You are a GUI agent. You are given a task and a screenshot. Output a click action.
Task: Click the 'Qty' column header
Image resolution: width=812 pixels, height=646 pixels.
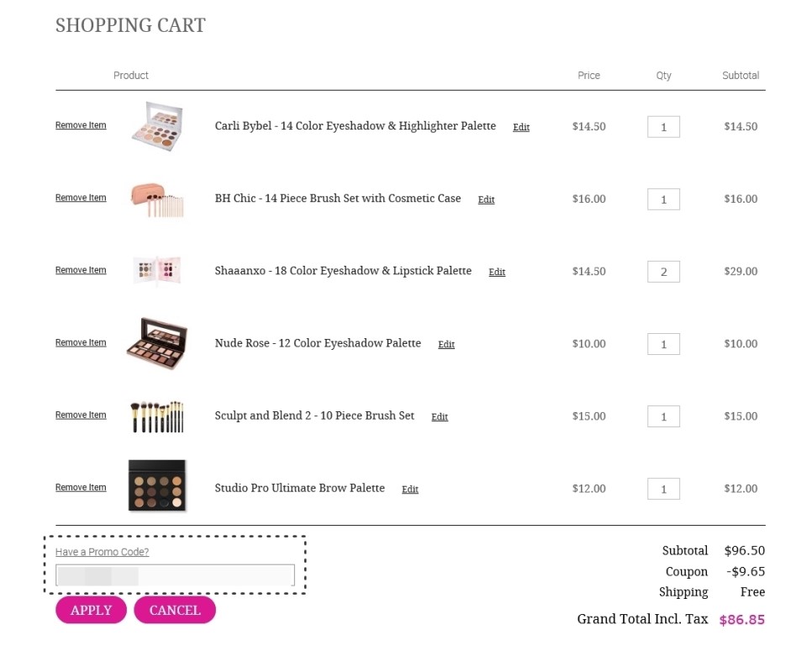[663, 76]
